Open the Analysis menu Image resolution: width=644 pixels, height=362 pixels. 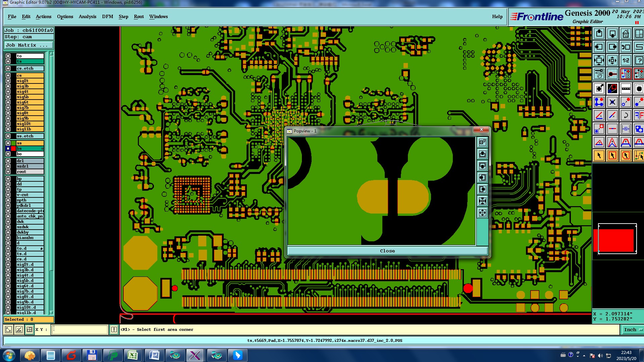[87, 16]
